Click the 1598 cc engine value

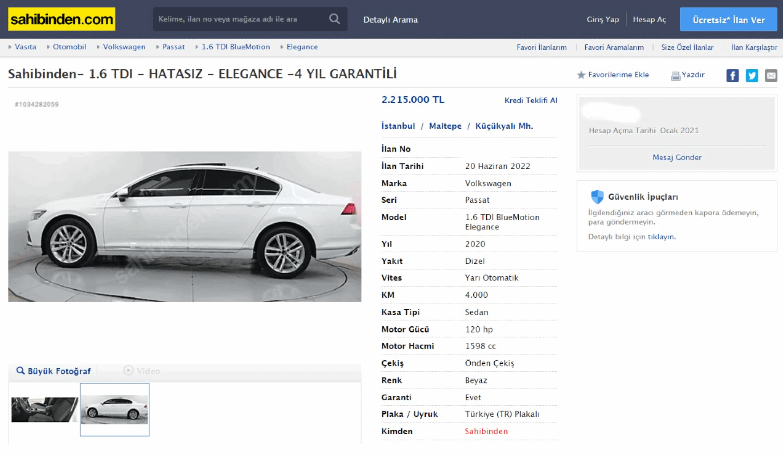pyautogui.click(x=480, y=346)
